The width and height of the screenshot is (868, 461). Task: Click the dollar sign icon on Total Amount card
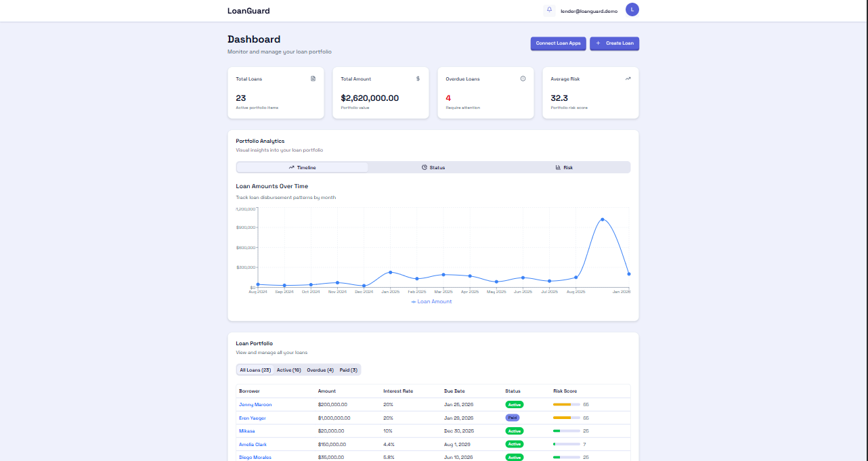coord(417,79)
